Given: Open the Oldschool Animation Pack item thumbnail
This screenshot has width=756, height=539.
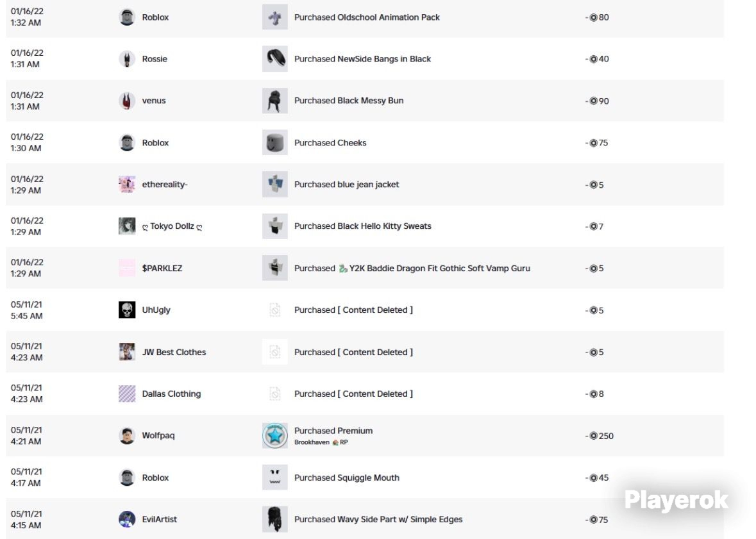Looking at the screenshot, I should coord(275,17).
